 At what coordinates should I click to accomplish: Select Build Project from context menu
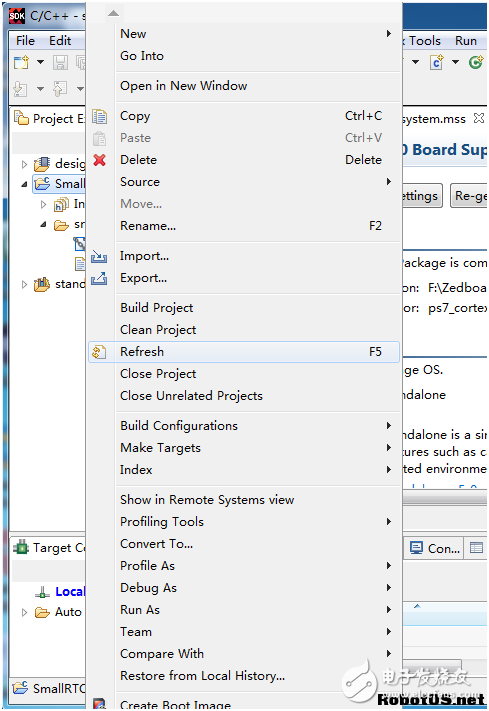tap(156, 308)
